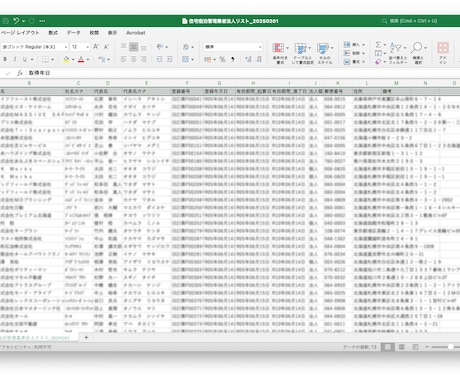Click the 削除 delete cells button

pyautogui.click(x=354, y=53)
